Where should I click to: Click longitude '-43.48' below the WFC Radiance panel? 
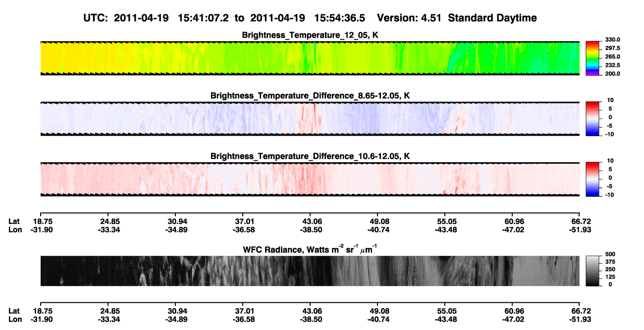click(x=445, y=320)
